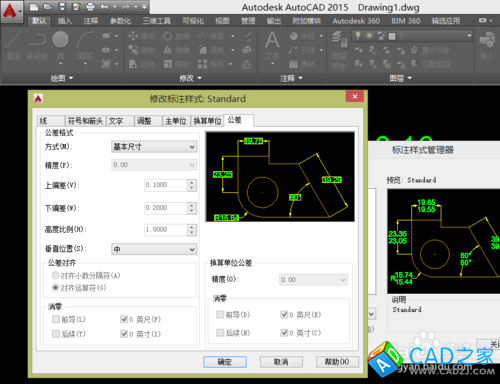The width and height of the screenshot is (500, 384).
Task: Click the 上偏差(V) value field
Action: click(166, 185)
